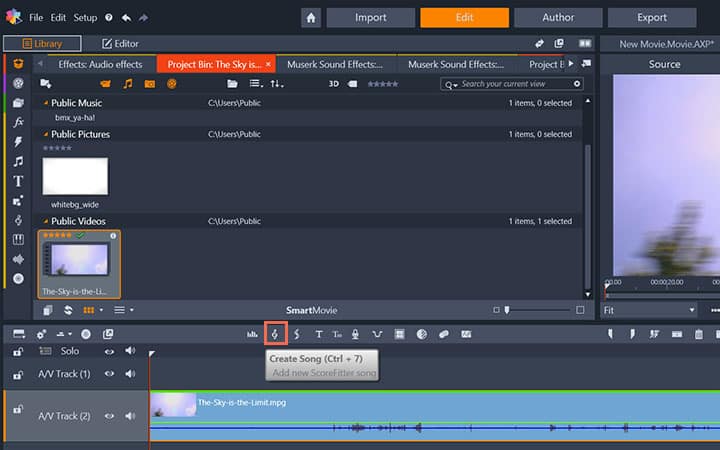This screenshot has height=450, width=720.
Task: Select the Titles T icon in sidebar
Action: point(18,181)
